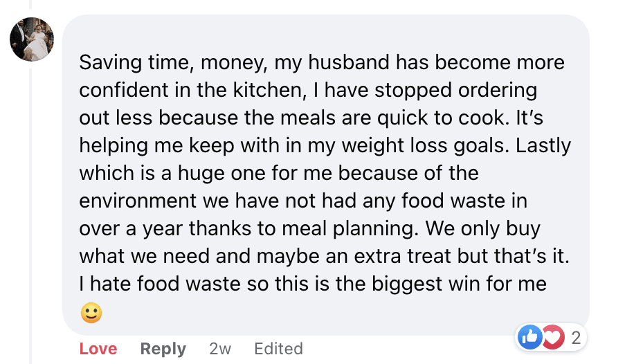
Task: Open the 2w timestamp link
Action: pyautogui.click(x=219, y=349)
